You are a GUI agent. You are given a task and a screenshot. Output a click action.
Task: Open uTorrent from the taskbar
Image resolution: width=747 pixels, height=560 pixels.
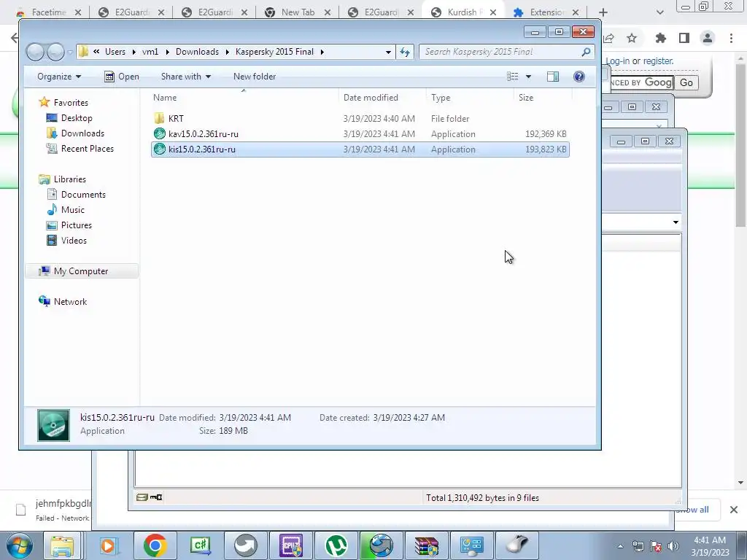[336, 545]
